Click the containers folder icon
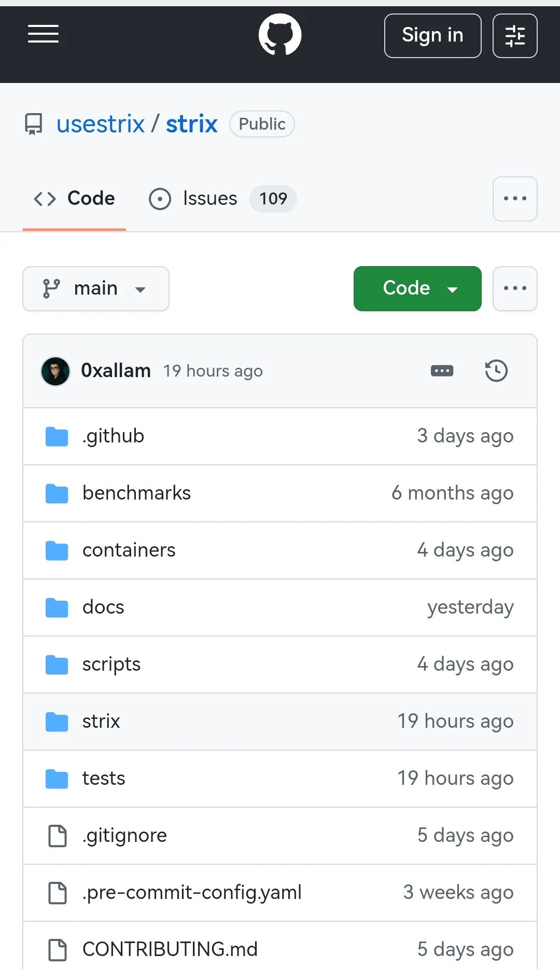Image resolution: width=560 pixels, height=969 pixels. [57, 551]
